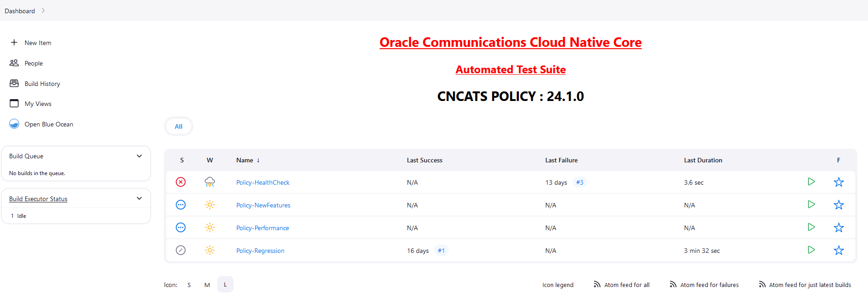The width and height of the screenshot is (868, 302).
Task: Click the '16 days' last success cell
Action: tap(418, 251)
